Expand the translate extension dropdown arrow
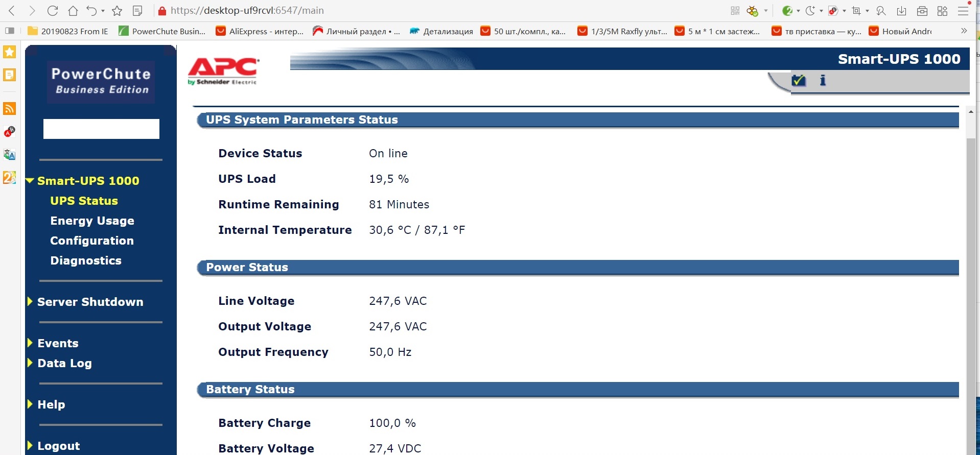 [x=844, y=11]
